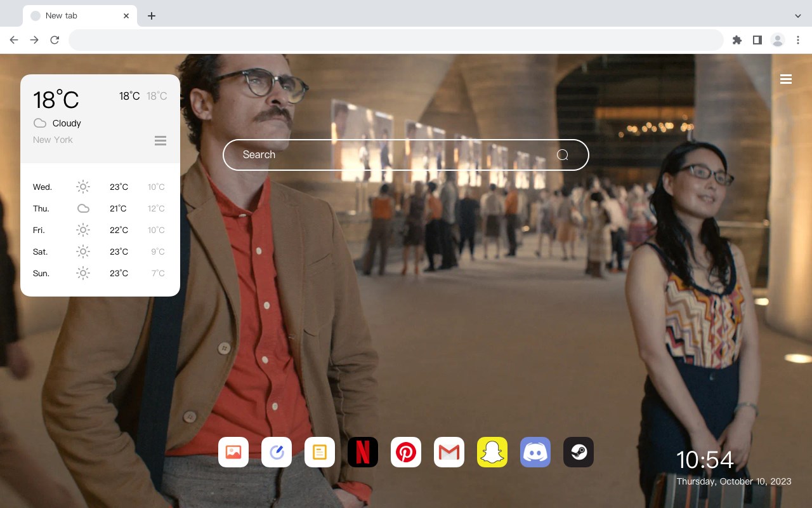Open the Discord shortcut icon
Image resolution: width=812 pixels, height=508 pixels.
point(535,452)
